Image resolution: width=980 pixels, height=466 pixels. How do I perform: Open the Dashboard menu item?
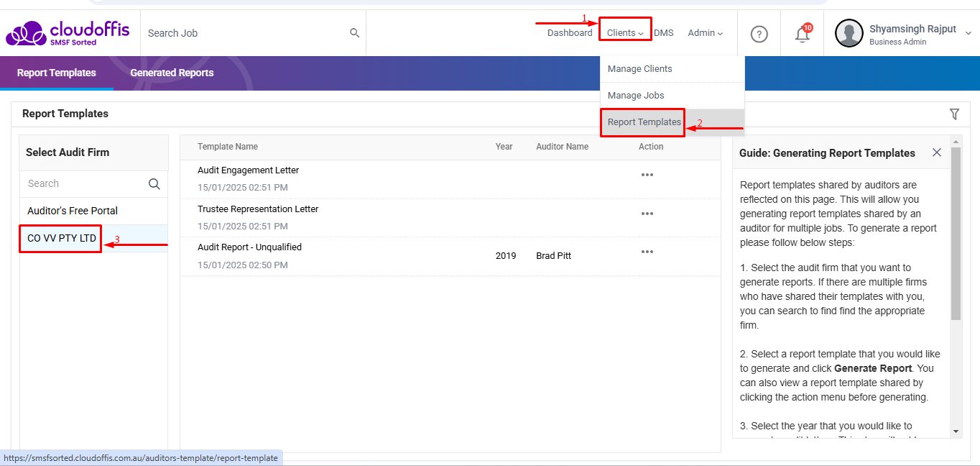pyautogui.click(x=570, y=33)
